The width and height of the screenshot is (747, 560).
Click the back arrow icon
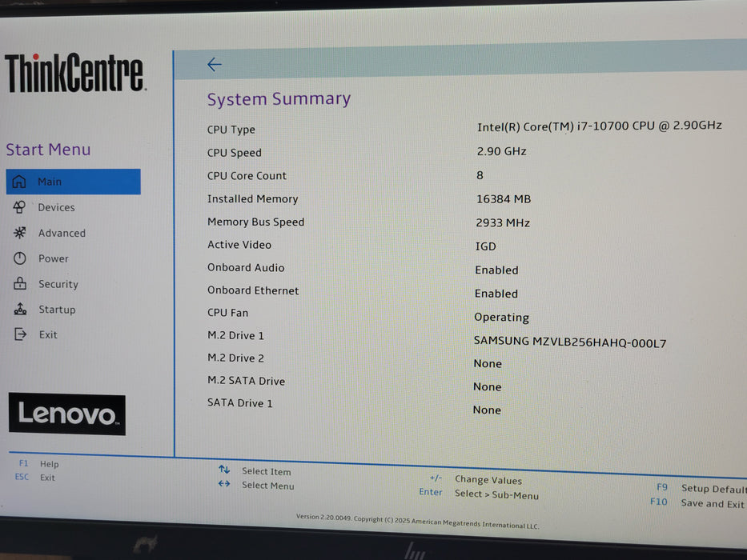click(215, 64)
